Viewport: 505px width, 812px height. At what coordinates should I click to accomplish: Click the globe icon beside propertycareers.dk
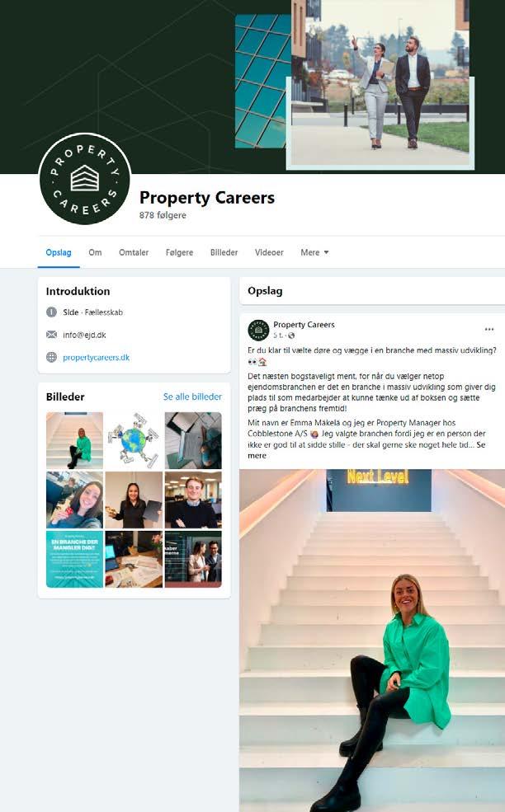[51, 357]
